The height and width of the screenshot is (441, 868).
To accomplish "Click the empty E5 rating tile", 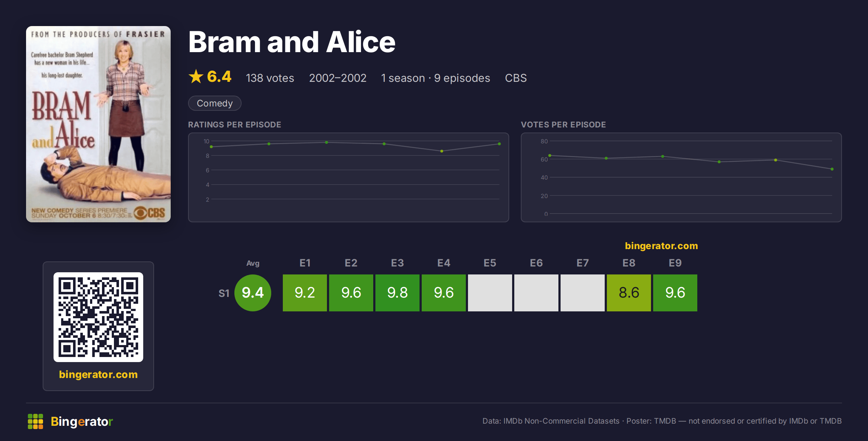I will tap(490, 293).
